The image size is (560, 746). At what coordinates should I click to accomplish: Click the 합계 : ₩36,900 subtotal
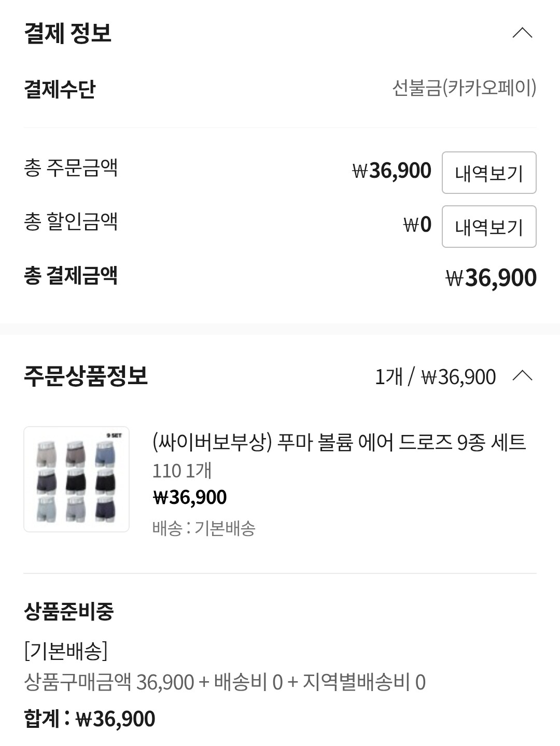coord(89,719)
